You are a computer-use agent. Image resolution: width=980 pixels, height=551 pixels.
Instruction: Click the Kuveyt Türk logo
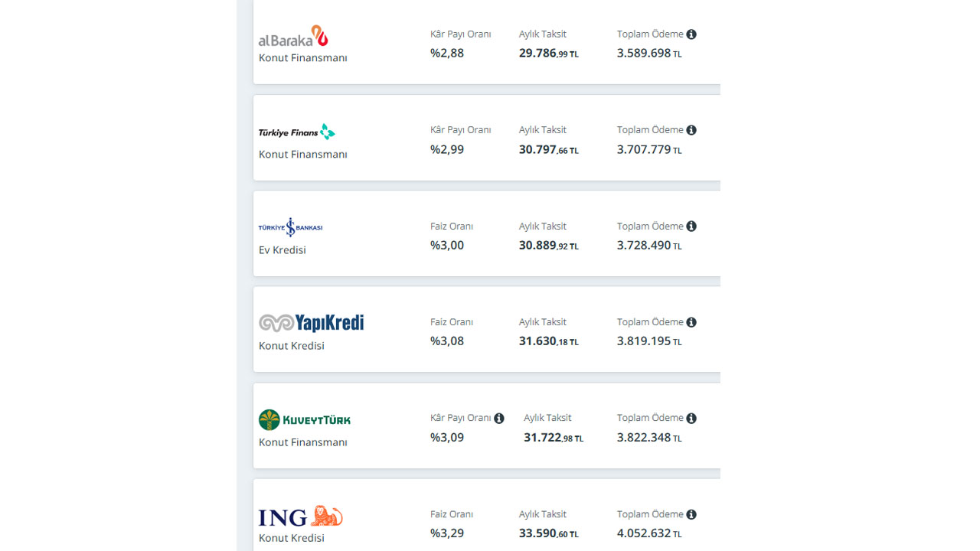click(x=305, y=419)
